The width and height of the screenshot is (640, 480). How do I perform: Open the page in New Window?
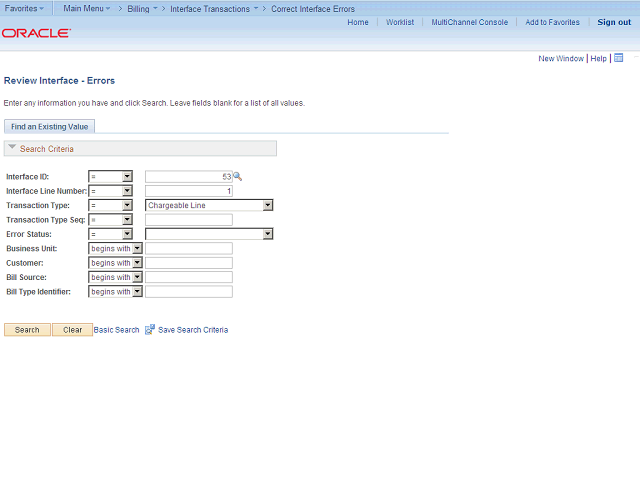click(561, 58)
